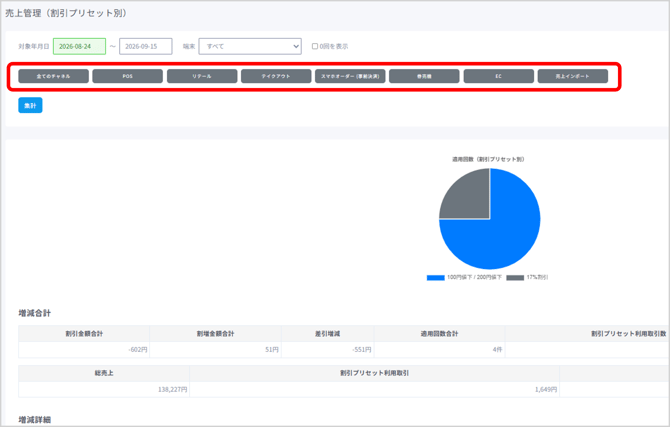Select the EC channel button
This screenshot has height=427, width=670.
[x=499, y=76]
